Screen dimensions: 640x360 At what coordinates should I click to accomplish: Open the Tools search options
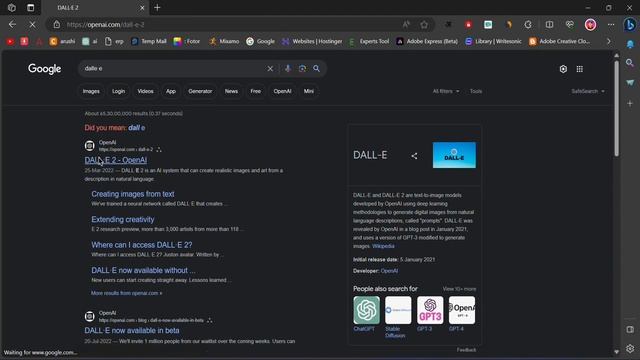pos(476,91)
